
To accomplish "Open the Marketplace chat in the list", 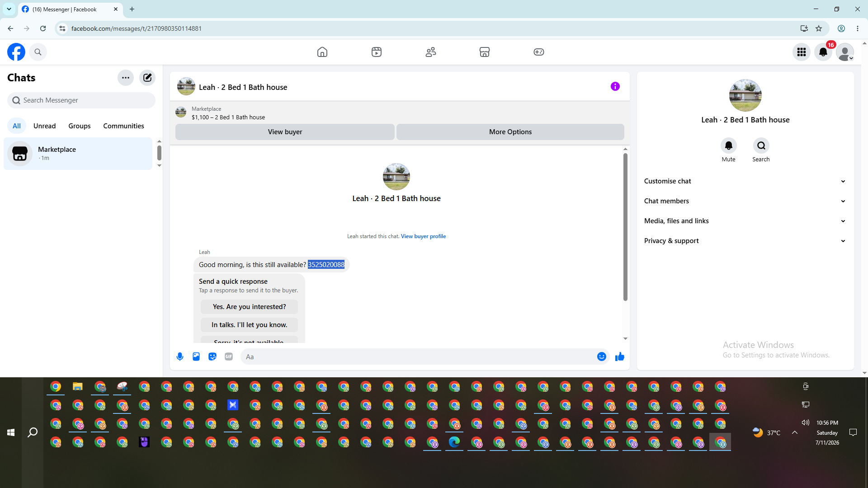I will (x=78, y=154).
